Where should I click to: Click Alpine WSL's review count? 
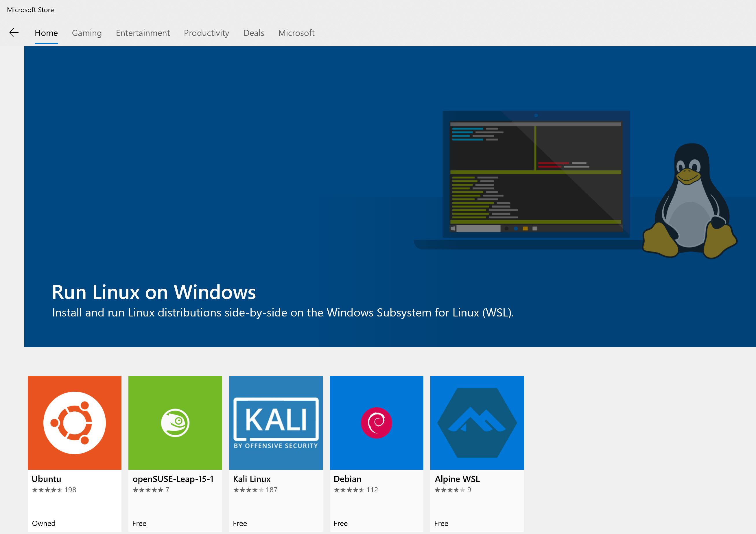point(469,490)
